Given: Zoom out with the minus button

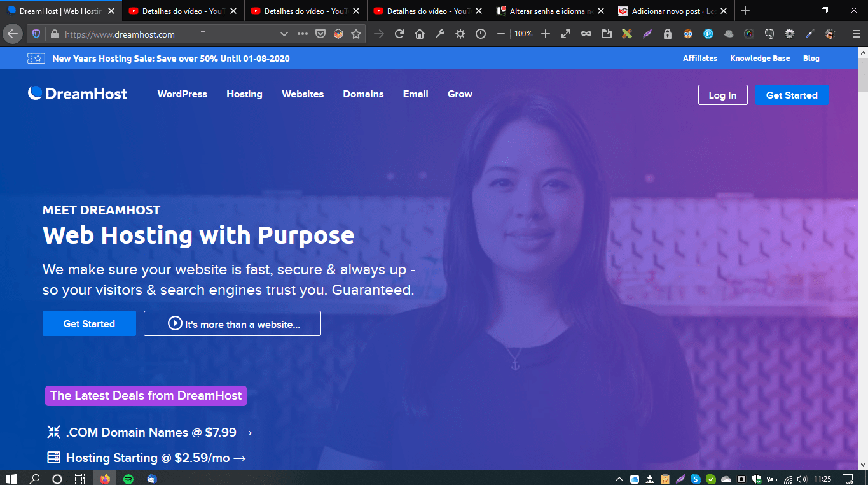Looking at the screenshot, I should click(x=501, y=34).
